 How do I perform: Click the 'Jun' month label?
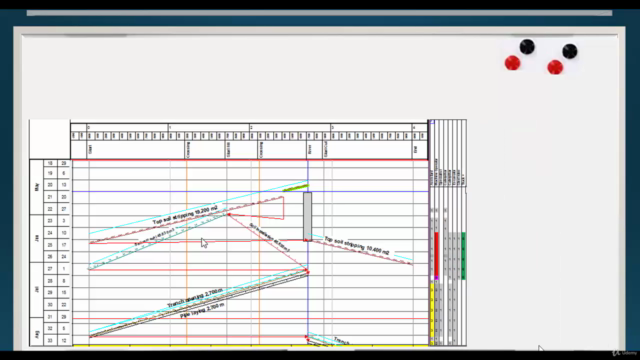point(37,238)
